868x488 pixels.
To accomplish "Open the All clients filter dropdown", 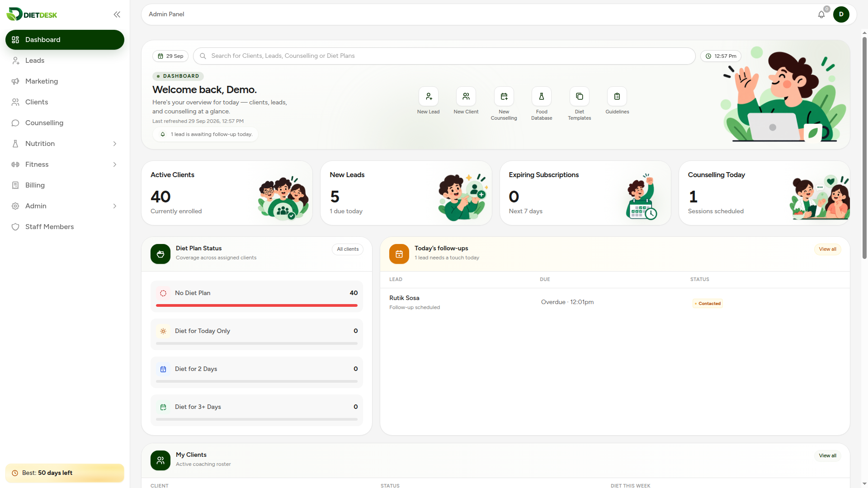I will click(348, 249).
